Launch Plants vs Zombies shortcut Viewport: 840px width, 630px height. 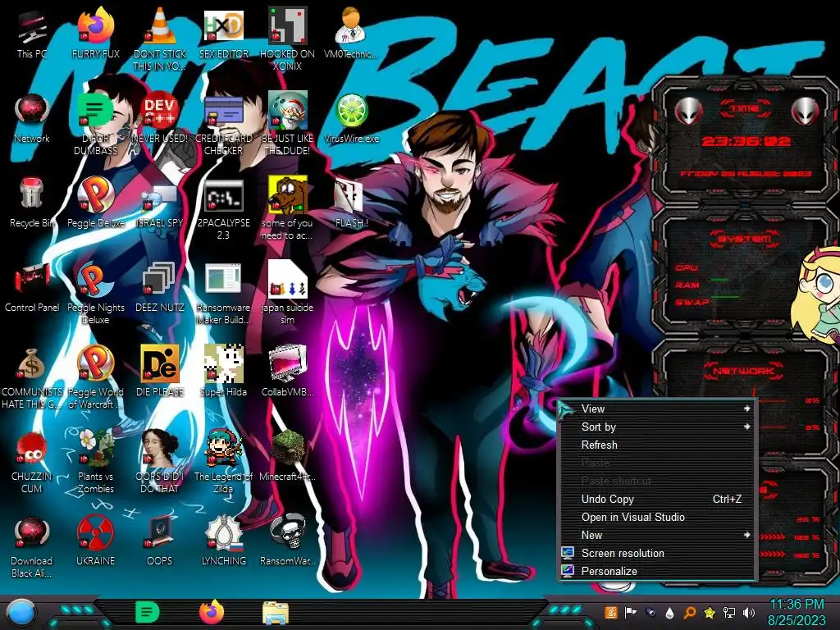(95, 462)
